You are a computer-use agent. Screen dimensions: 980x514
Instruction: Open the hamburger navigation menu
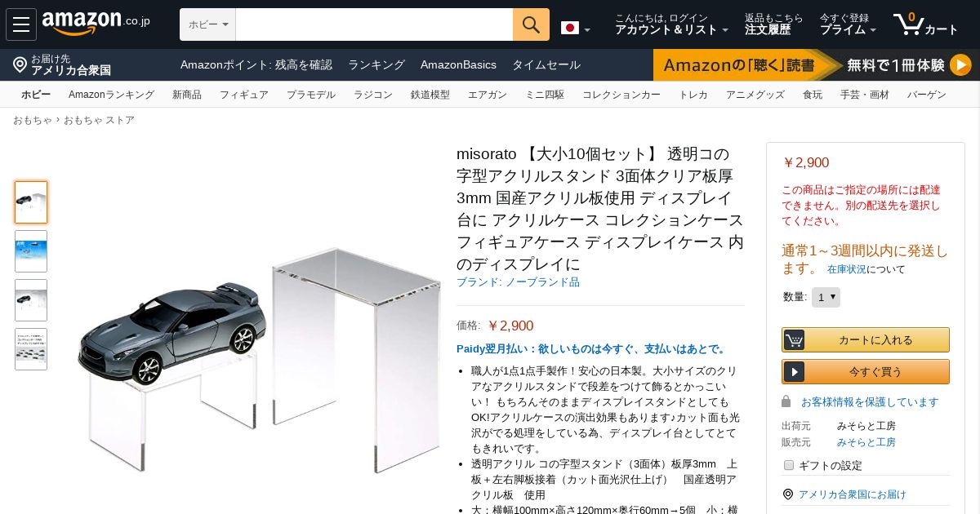pyautogui.click(x=21, y=24)
